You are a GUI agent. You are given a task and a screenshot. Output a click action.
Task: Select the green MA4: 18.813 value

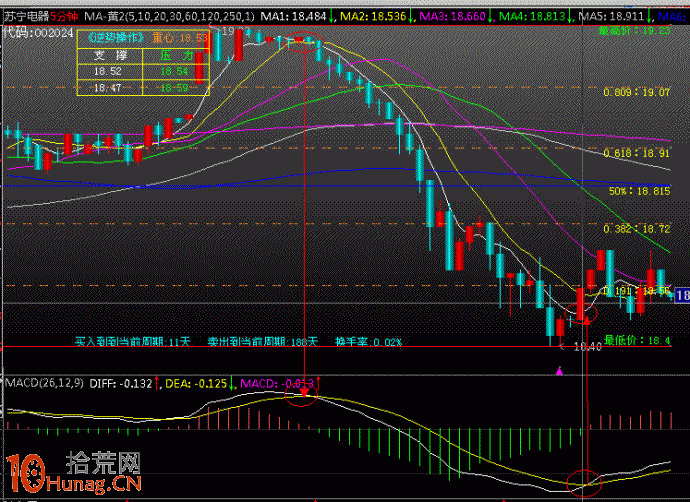point(532,17)
